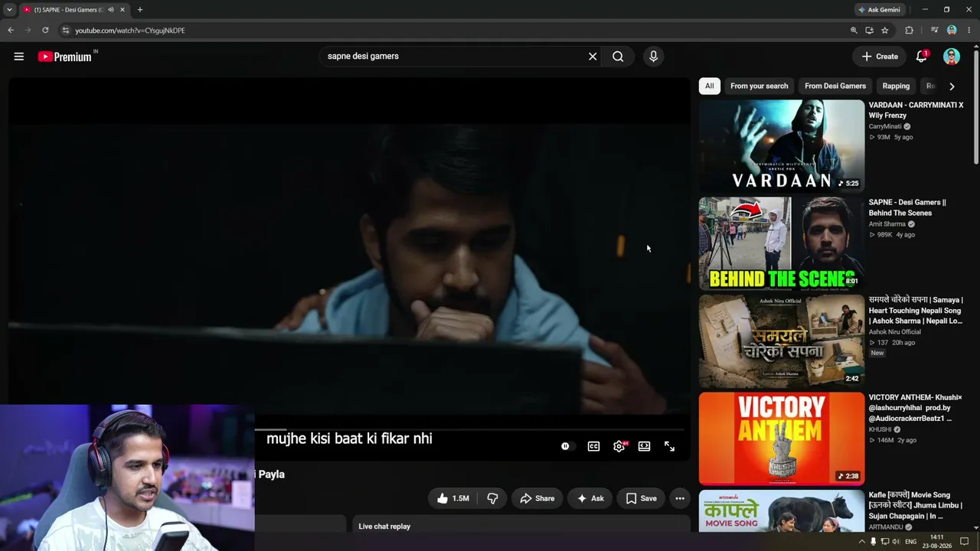Install app icon in address bar

click(x=869, y=31)
